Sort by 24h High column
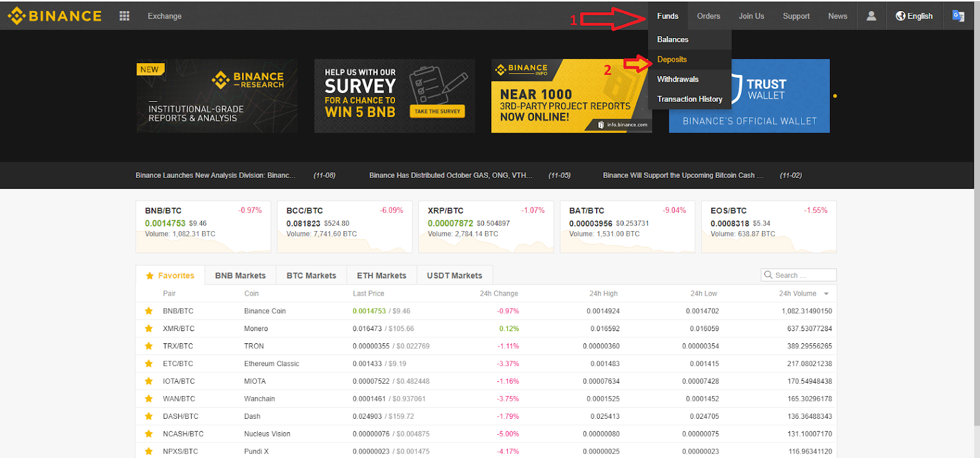 pos(603,294)
